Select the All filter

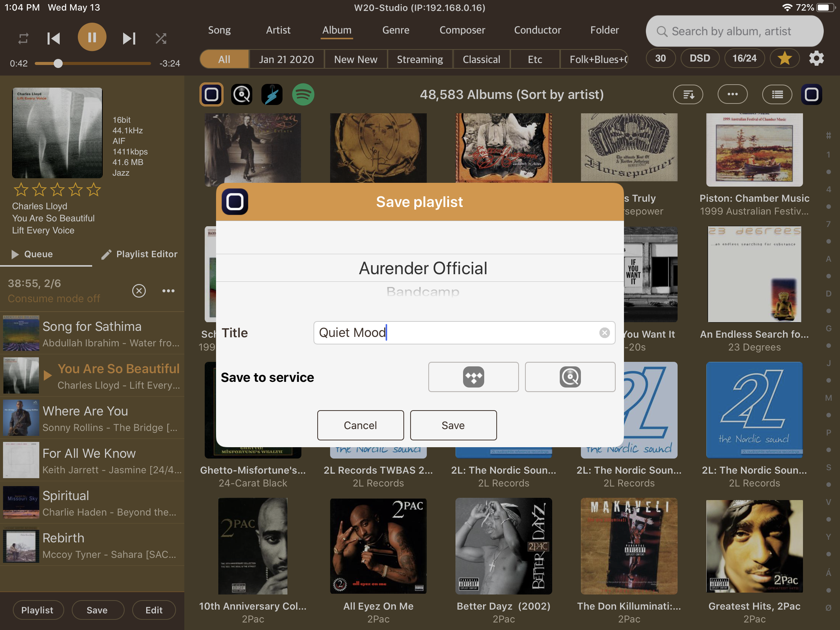tap(224, 59)
